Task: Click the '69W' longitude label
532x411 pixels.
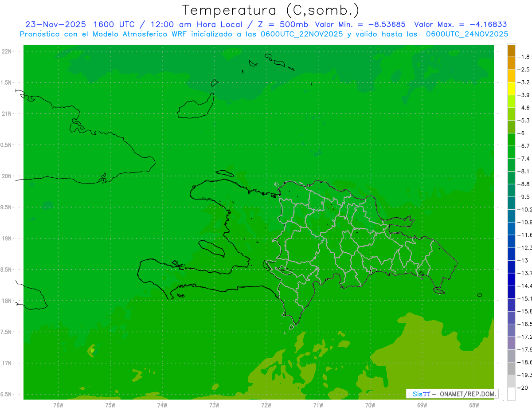Action: point(422,405)
